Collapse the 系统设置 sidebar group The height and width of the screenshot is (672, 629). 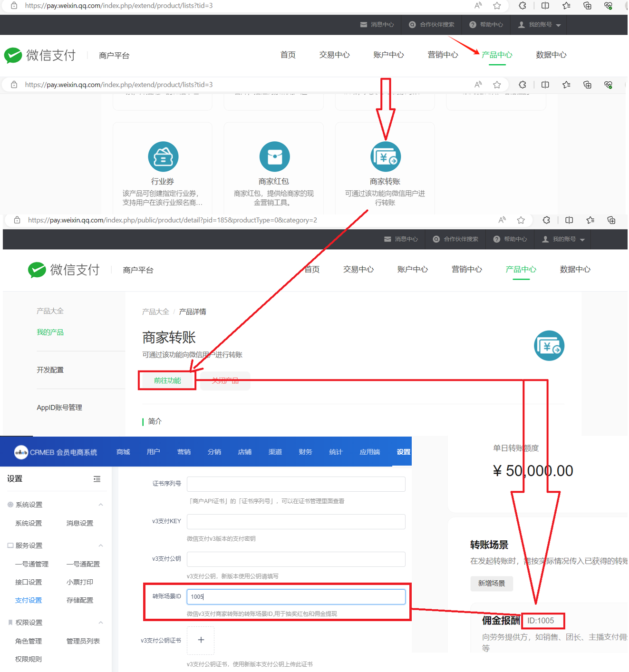[101, 505]
